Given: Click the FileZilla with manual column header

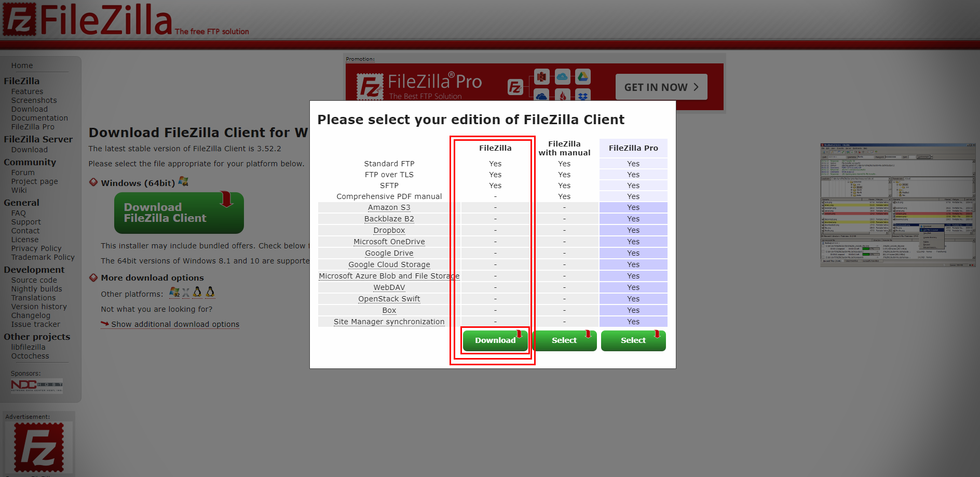Looking at the screenshot, I should [x=564, y=148].
